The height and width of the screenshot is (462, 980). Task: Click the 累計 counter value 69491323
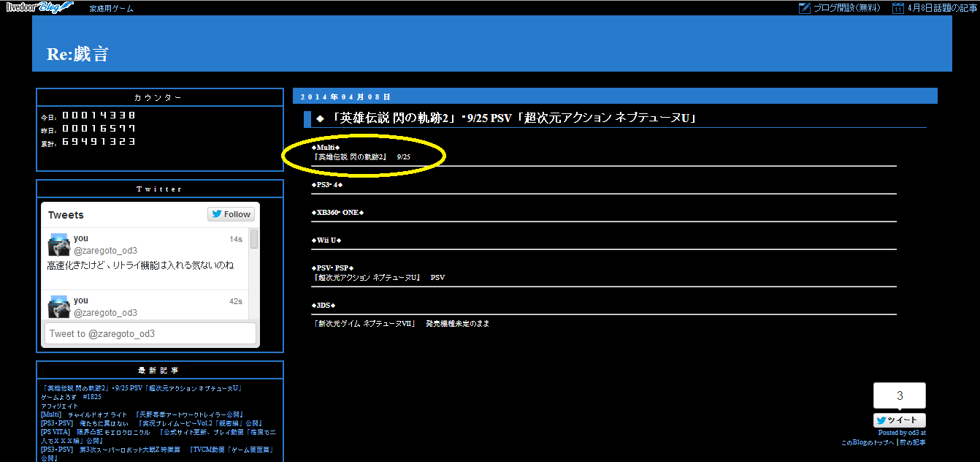tap(99, 142)
